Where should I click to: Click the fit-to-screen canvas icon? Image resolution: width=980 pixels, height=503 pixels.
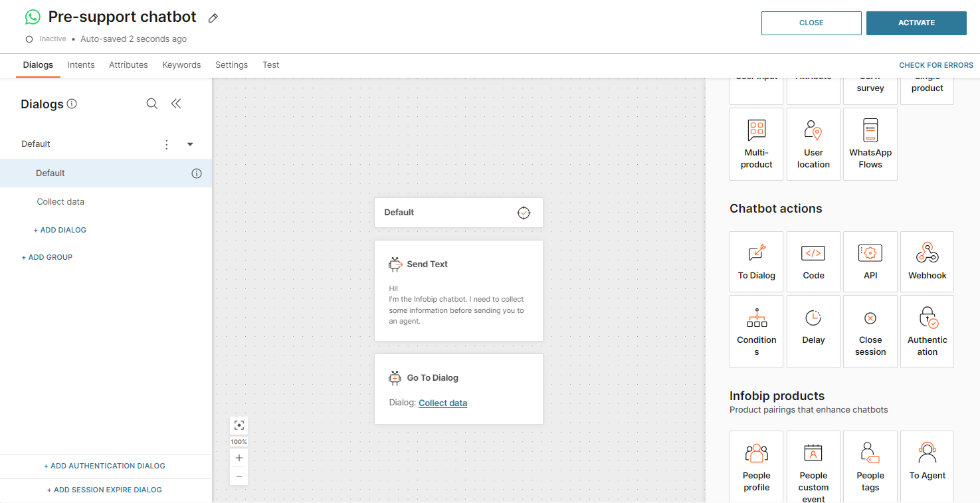click(x=239, y=425)
